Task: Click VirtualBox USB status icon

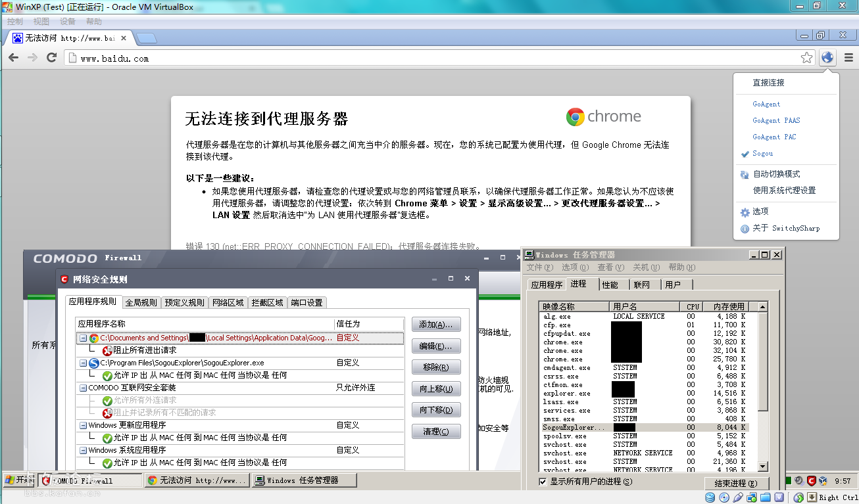Action: pyautogui.click(x=738, y=497)
